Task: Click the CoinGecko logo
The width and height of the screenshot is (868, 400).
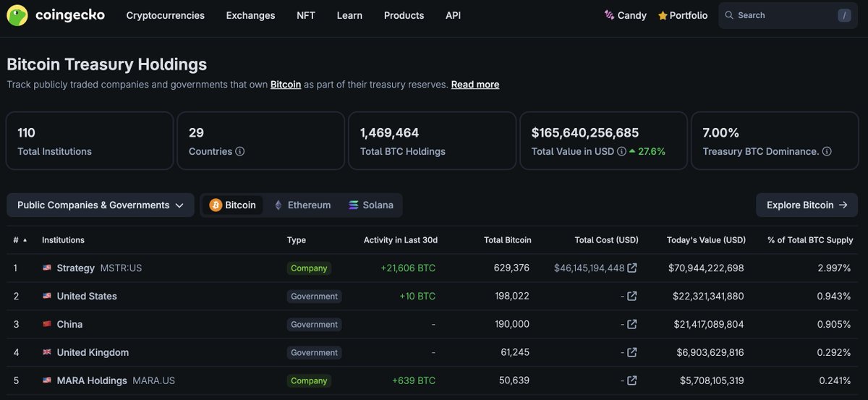Action: [x=56, y=15]
